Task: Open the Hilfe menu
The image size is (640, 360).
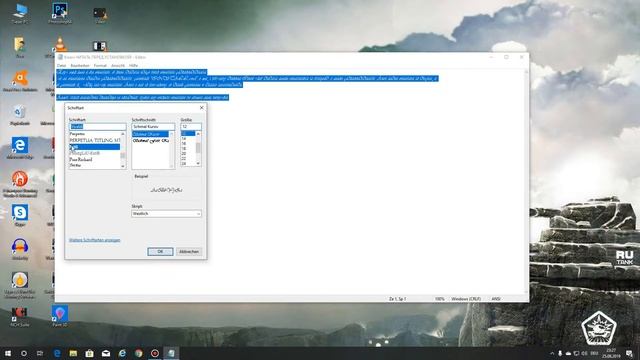Action: [x=133, y=65]
